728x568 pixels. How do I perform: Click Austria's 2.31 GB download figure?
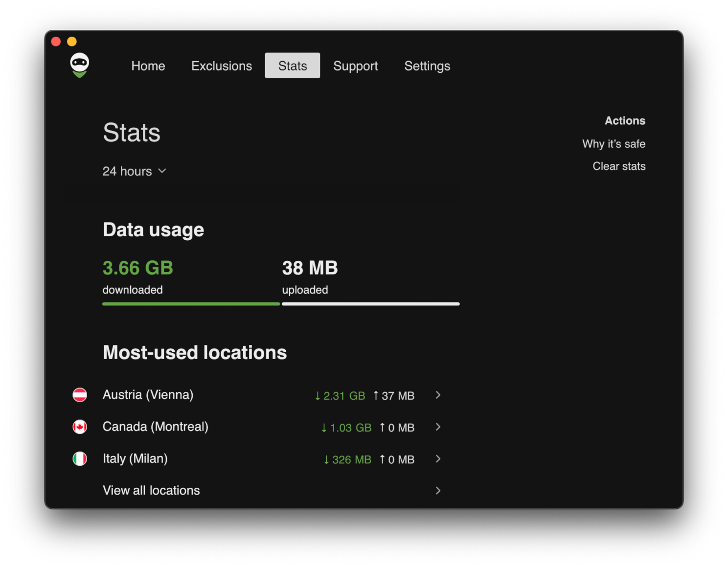click(x=340, y=396)
